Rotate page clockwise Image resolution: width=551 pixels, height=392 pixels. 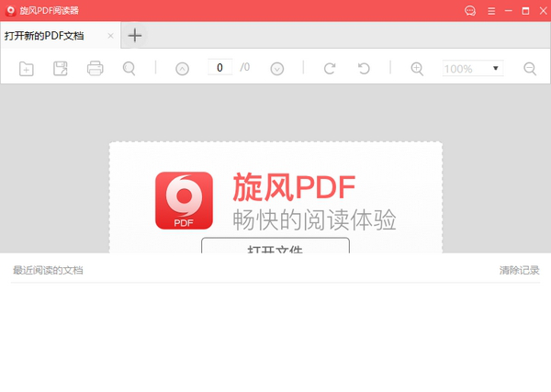pyautogui.click(x=330, y=69)
